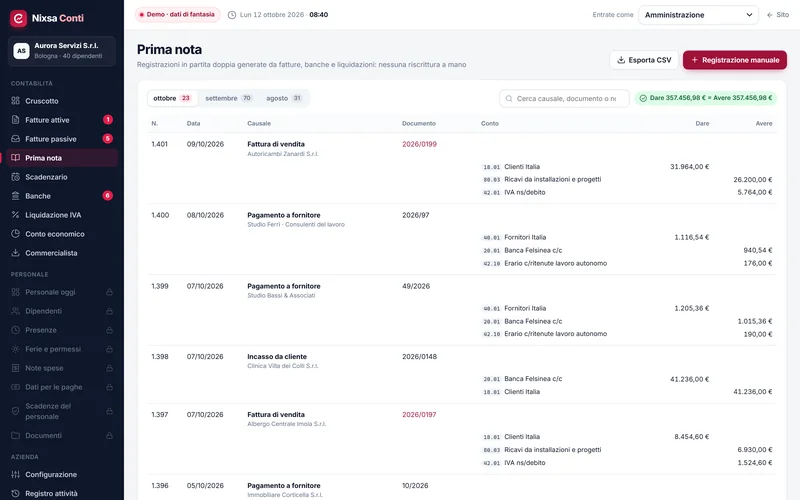Open the Amministrazione role dropdown

tap(698, 15)
